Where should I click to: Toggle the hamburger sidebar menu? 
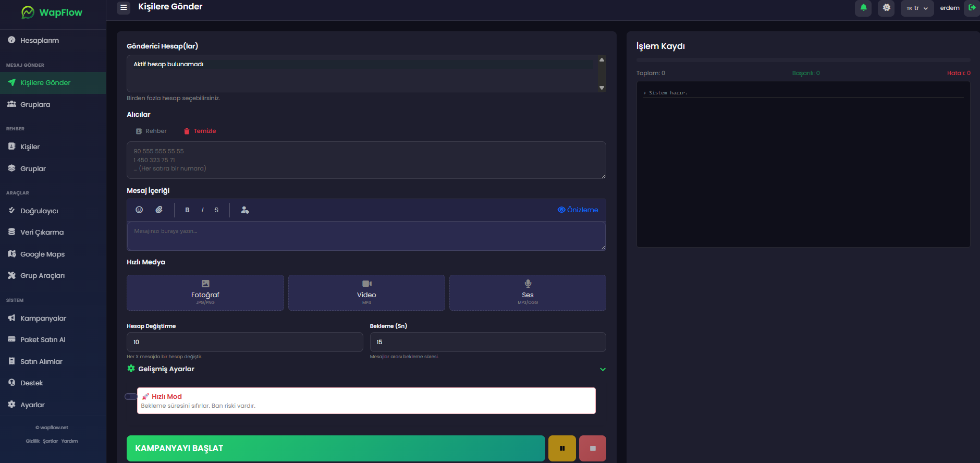point(124,7)
